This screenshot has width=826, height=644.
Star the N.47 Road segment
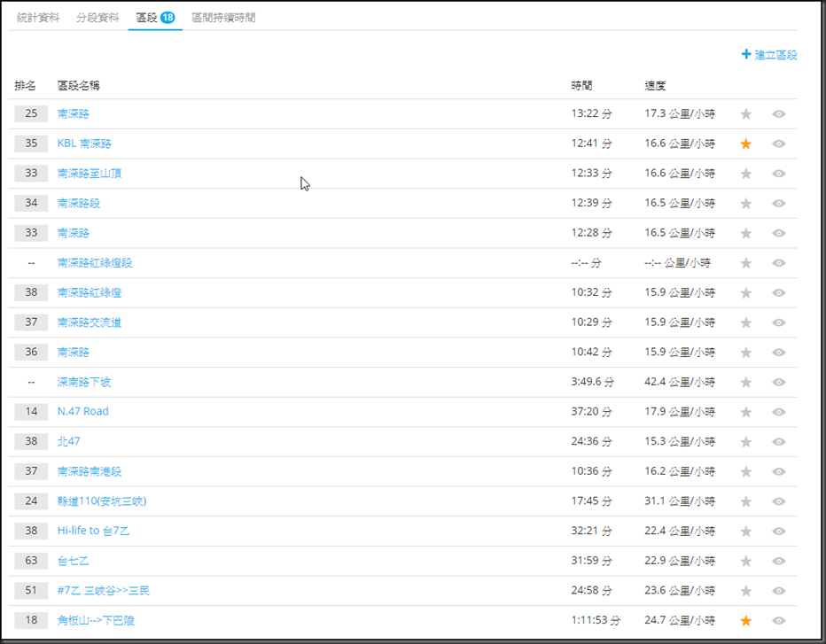pyautogui.click(x=746, y=412)
